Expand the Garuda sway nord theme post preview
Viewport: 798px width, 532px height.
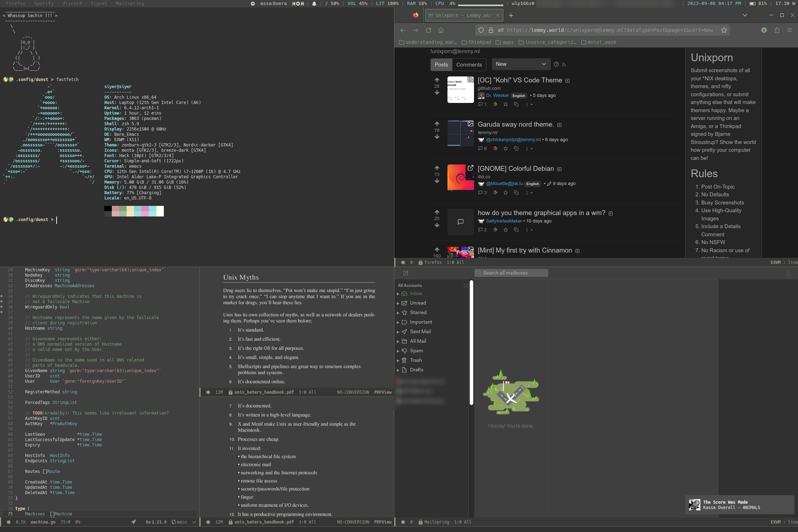[559, 125]
